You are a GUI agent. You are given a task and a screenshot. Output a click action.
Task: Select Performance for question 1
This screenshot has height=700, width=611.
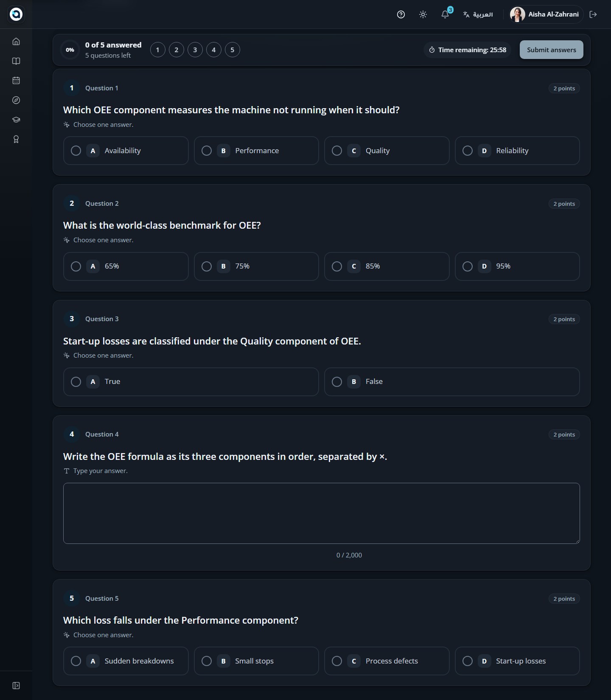pyautogui.click(x=256, y=151)
